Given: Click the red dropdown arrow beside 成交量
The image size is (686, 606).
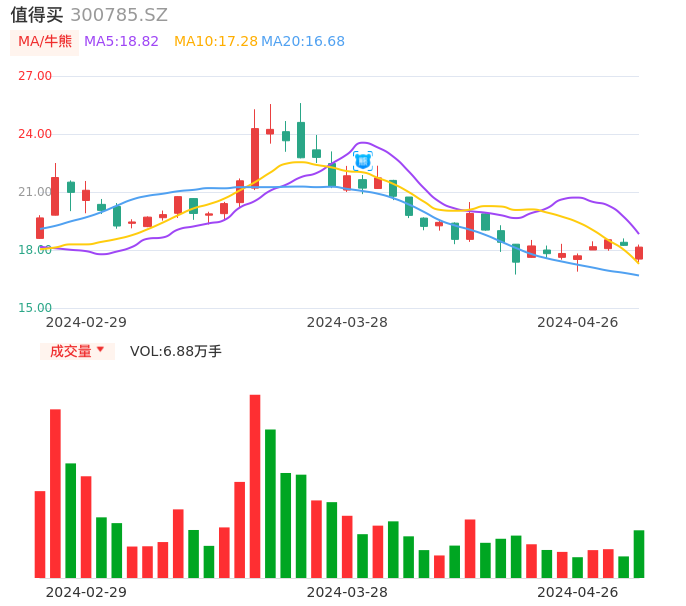Looking at the screenshot, I should coord(100,350).
